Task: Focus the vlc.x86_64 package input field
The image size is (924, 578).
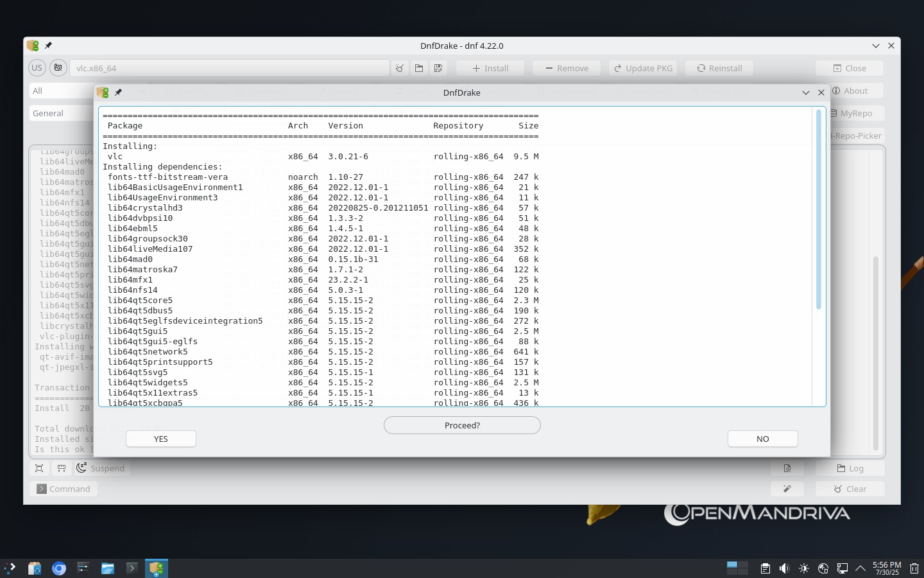Action: pyautogui.click(x=229, y=68)
